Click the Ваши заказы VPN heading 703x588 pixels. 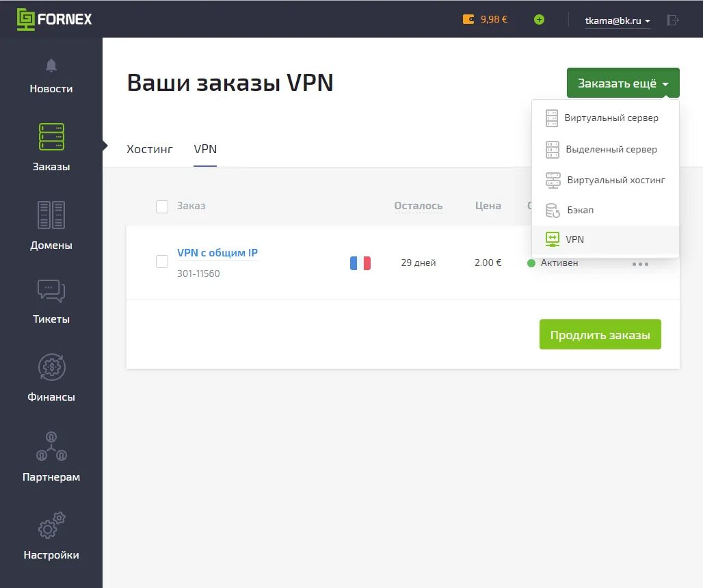pos(230,83)
